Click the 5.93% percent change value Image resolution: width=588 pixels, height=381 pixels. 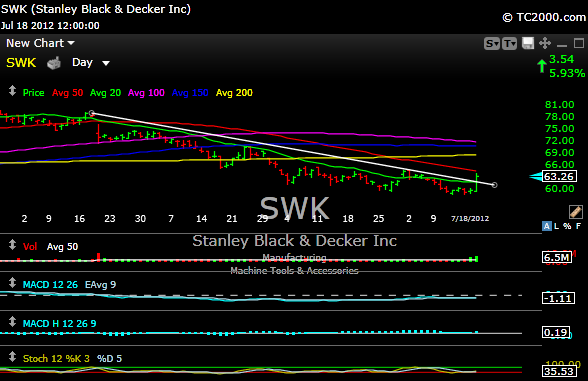(x=567, y=73)
